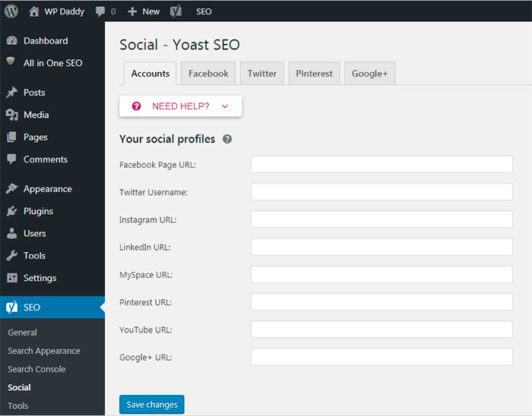Open the New content menu label
Screen dimensions: 532x416
coord(151,11)
